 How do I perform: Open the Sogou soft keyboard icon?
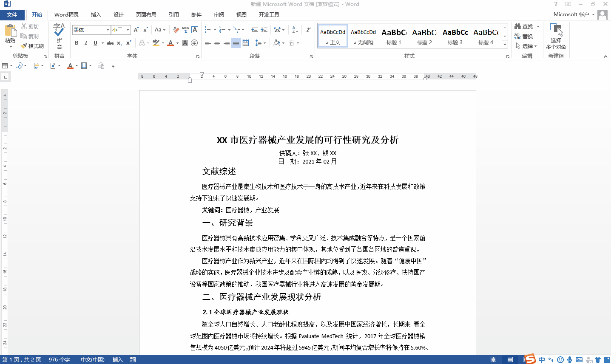579,360
